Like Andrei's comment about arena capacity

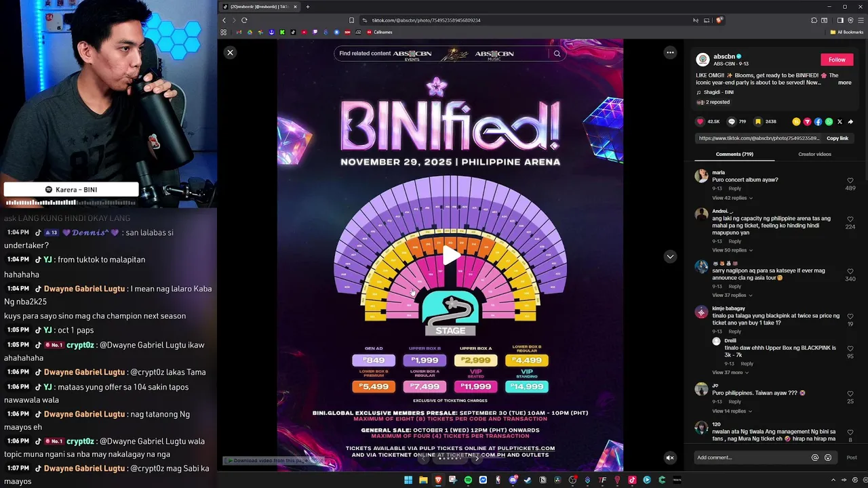coord(850,220)
